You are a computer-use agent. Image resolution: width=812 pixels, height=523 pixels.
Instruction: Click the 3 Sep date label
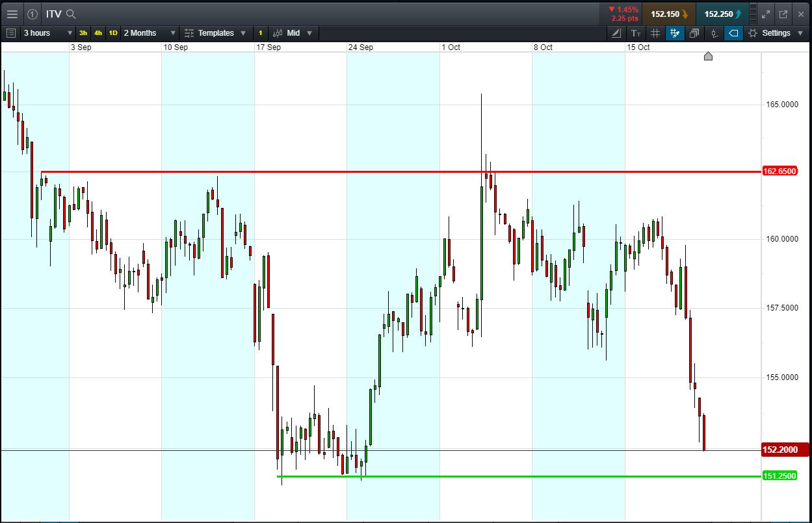tap(81, 47)
